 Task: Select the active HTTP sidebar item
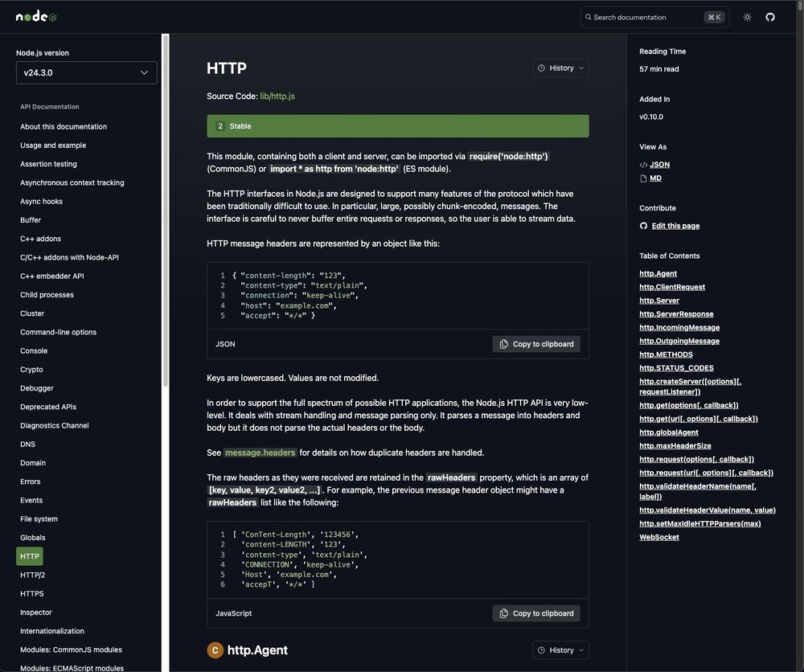click(30, 556)
